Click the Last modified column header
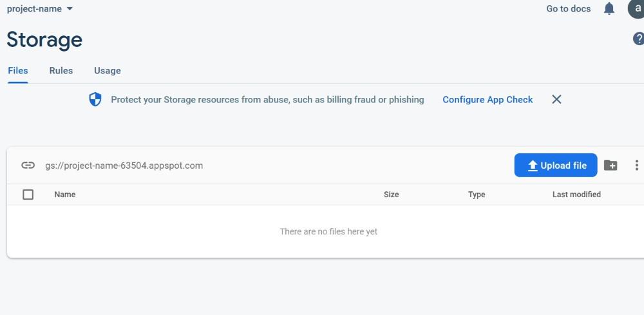 coord(576,195)
